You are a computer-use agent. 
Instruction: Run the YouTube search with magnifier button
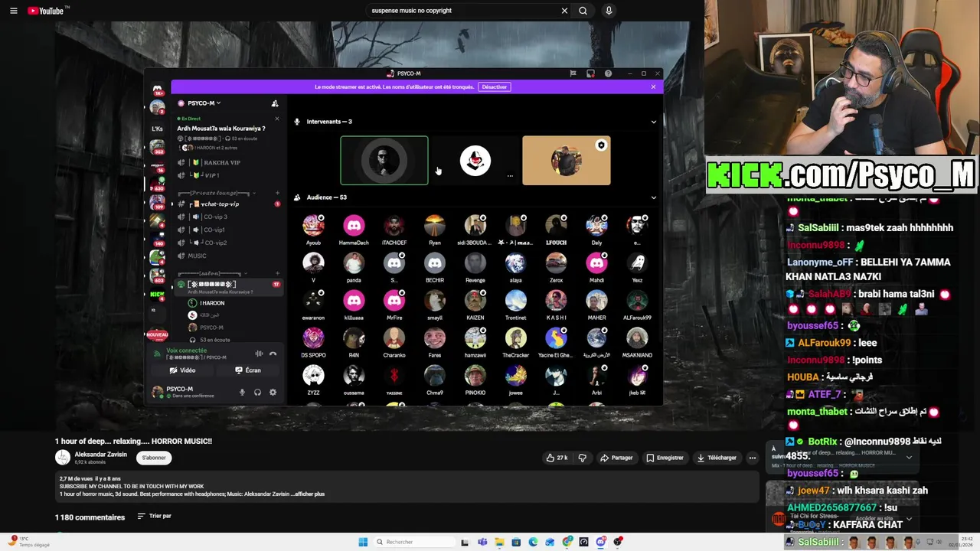583,11
